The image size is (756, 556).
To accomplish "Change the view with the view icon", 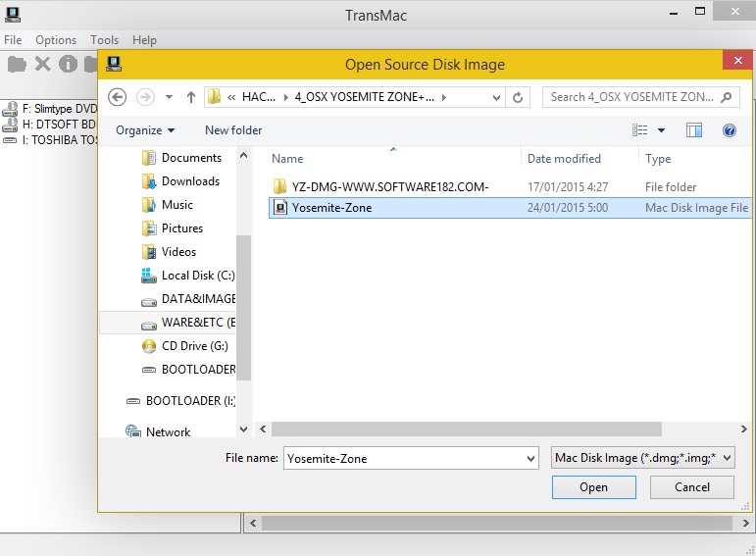I will (x=639, y=130).
